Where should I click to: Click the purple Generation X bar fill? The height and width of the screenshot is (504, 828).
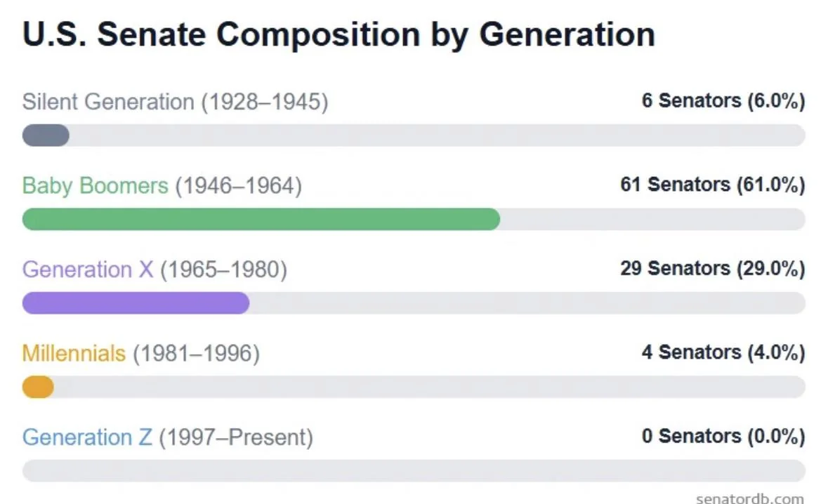click(x=136, y=303)
